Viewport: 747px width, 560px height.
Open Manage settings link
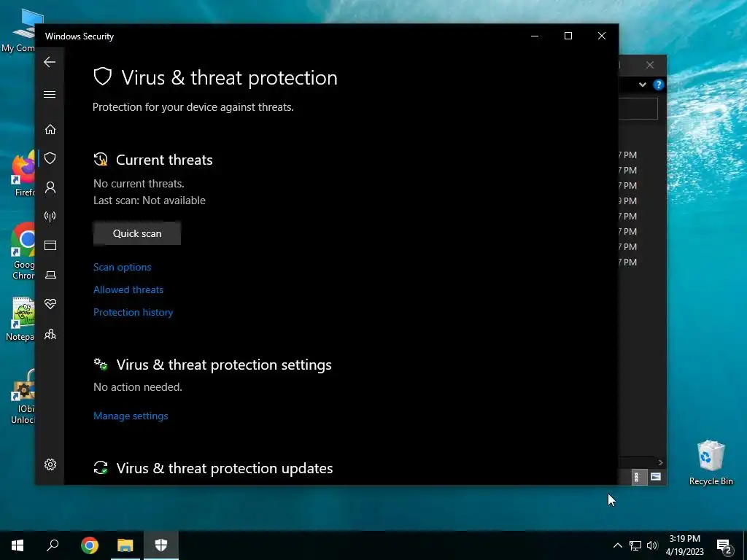[131, 416]
